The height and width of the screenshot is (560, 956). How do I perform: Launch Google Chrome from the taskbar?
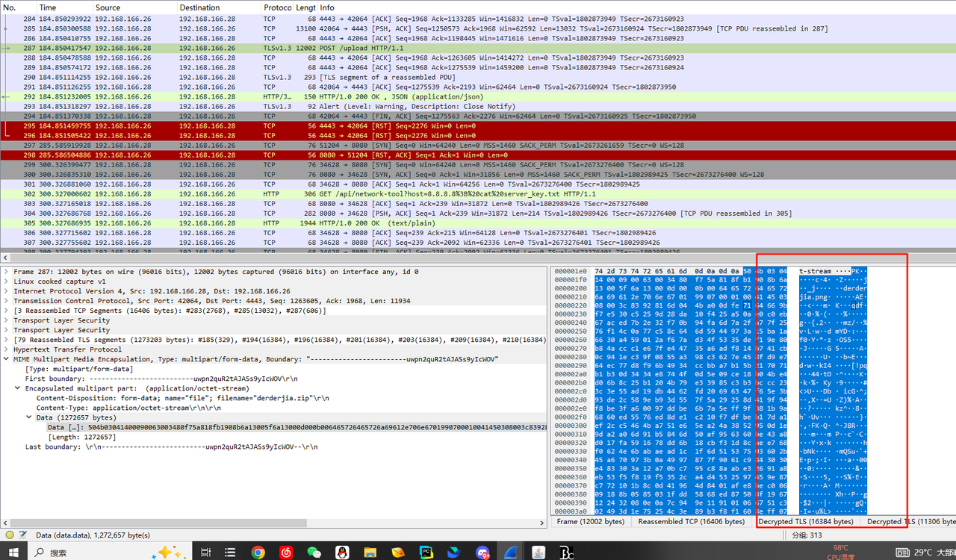(258, 553)
